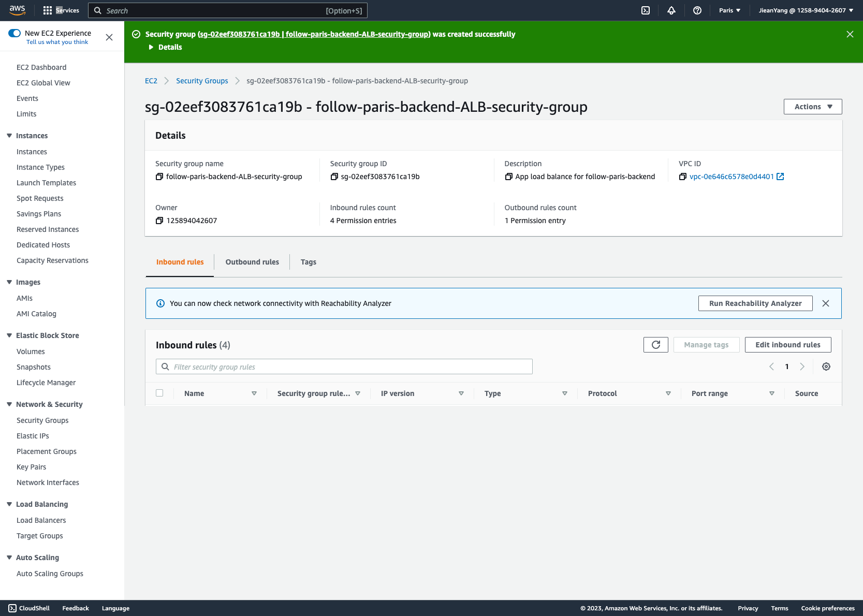Open Elastic IPs in sidebar
The image size is (863, 616).
(33, 436)
